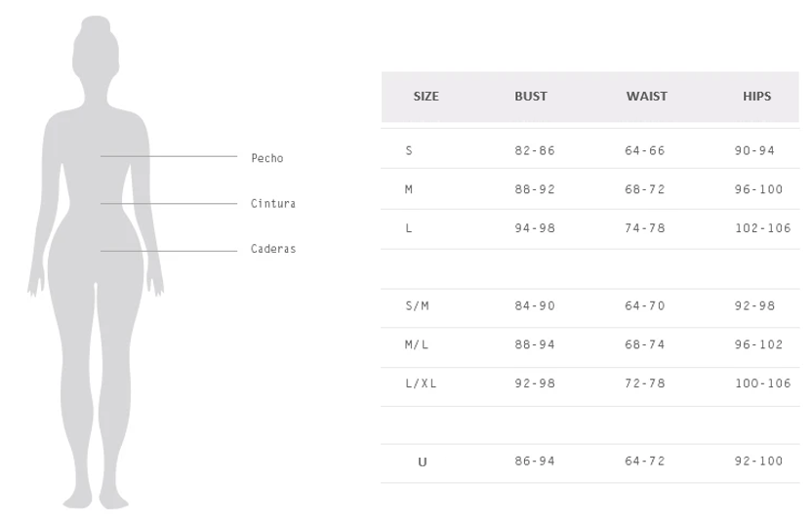This screenshot has height=522, width=812.
Task: Select the S/M size row label
Action: coord(417,305)
